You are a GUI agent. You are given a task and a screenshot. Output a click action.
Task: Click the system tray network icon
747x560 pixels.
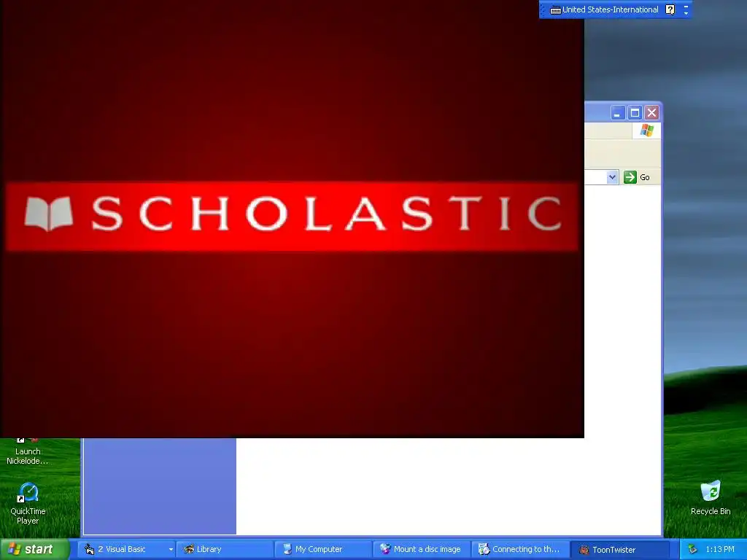point(692,550)
